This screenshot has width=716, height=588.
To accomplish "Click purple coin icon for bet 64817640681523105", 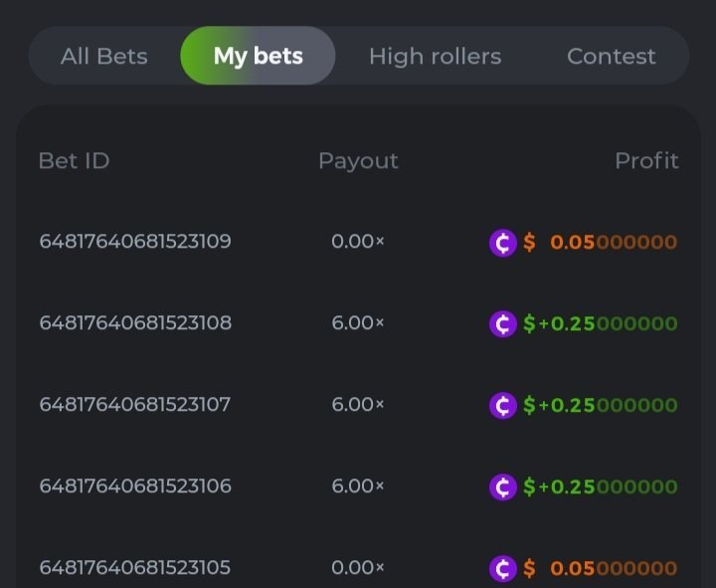I will coord(503,568).
